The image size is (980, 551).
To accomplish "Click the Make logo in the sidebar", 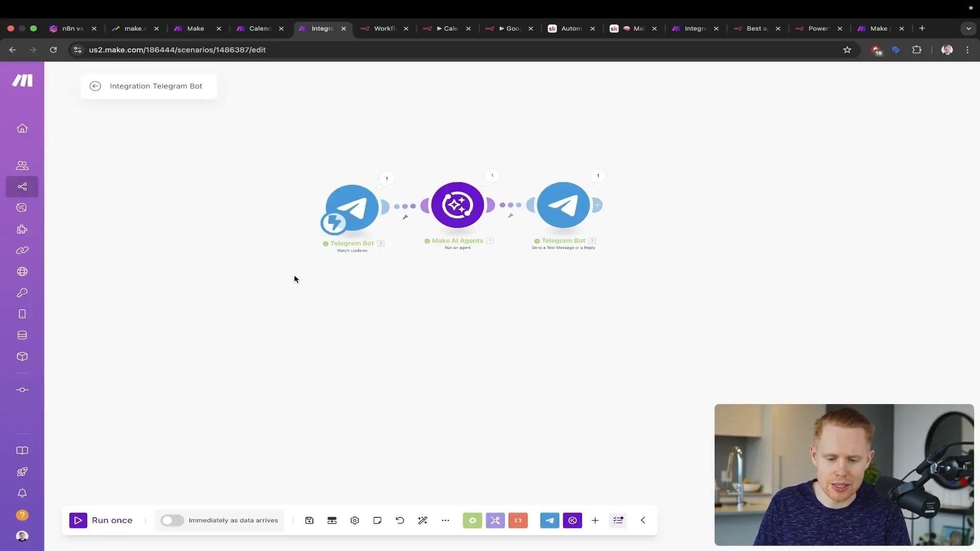I will click(22, 81).
